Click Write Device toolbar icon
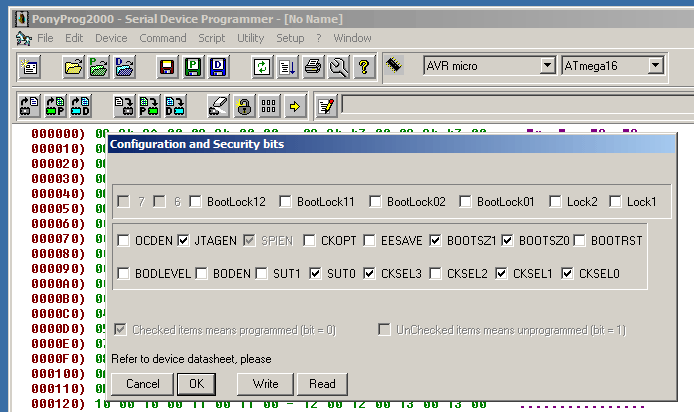 click(x=124, y=106)
